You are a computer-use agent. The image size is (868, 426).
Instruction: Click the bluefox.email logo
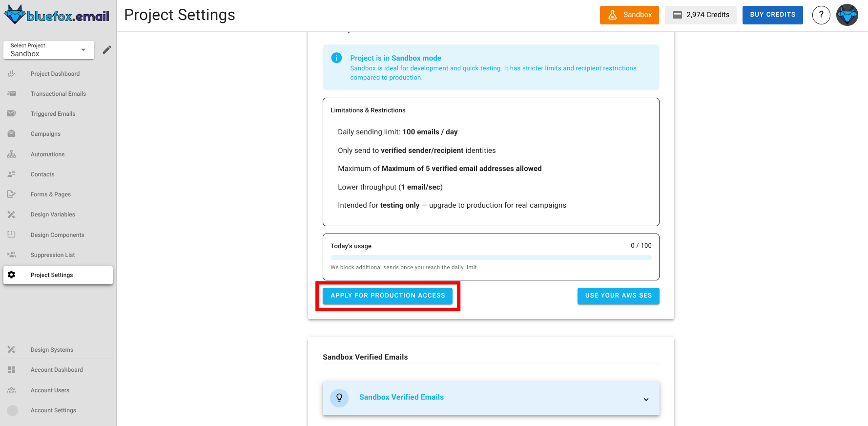click(x=57, y=15)
